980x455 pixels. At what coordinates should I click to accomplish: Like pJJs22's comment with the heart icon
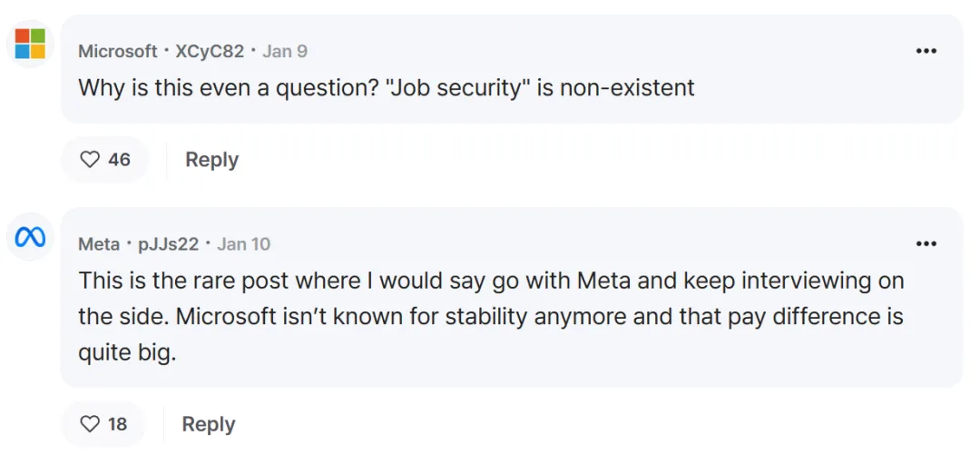[x=90, y=424]
